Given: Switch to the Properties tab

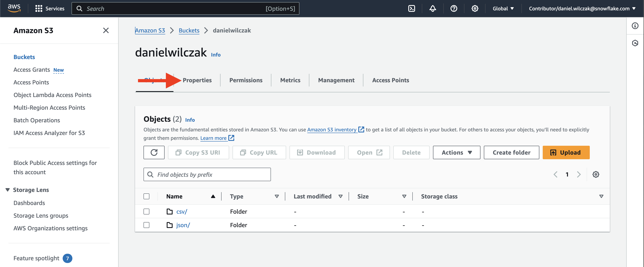Looking at the screenshot, I should coord(197,80).
